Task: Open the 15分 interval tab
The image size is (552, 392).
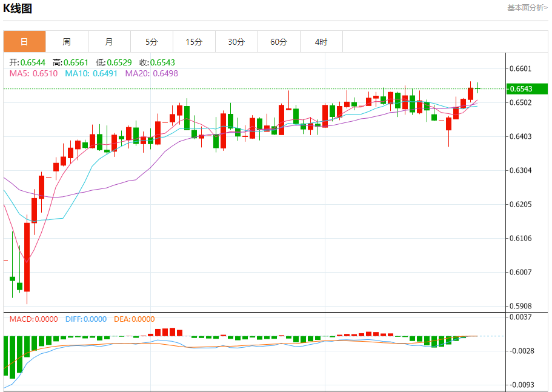Action: (x=195, y=42)
